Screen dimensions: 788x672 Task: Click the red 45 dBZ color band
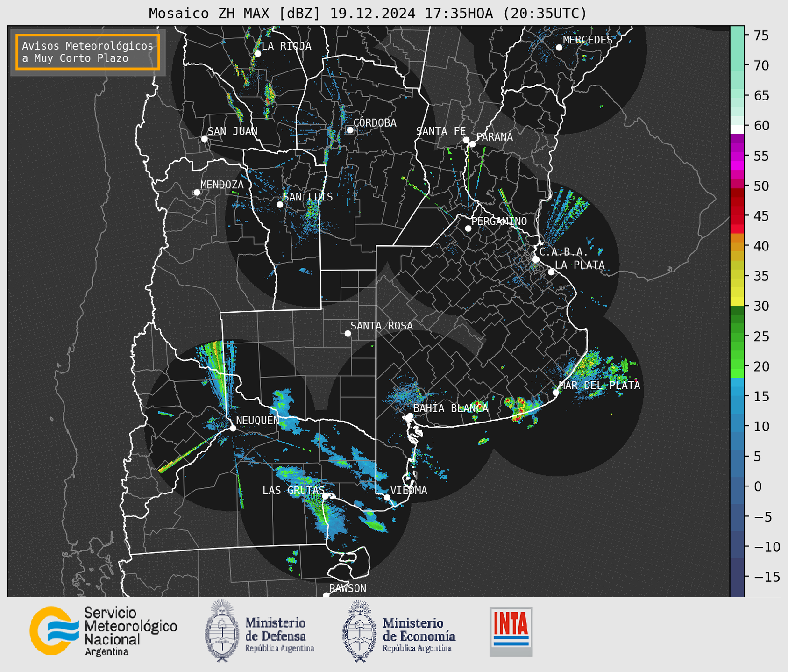pos(737,215)
